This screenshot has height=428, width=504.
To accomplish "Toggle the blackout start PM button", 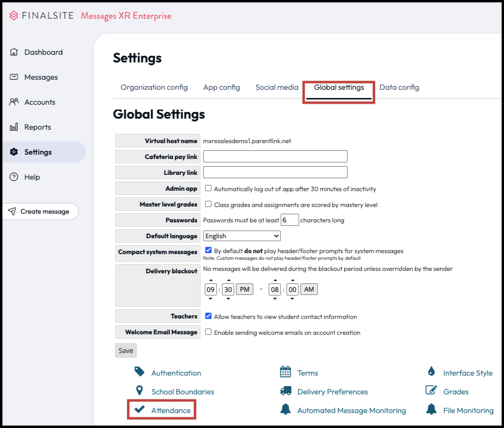I will click(x=244, y=289).
